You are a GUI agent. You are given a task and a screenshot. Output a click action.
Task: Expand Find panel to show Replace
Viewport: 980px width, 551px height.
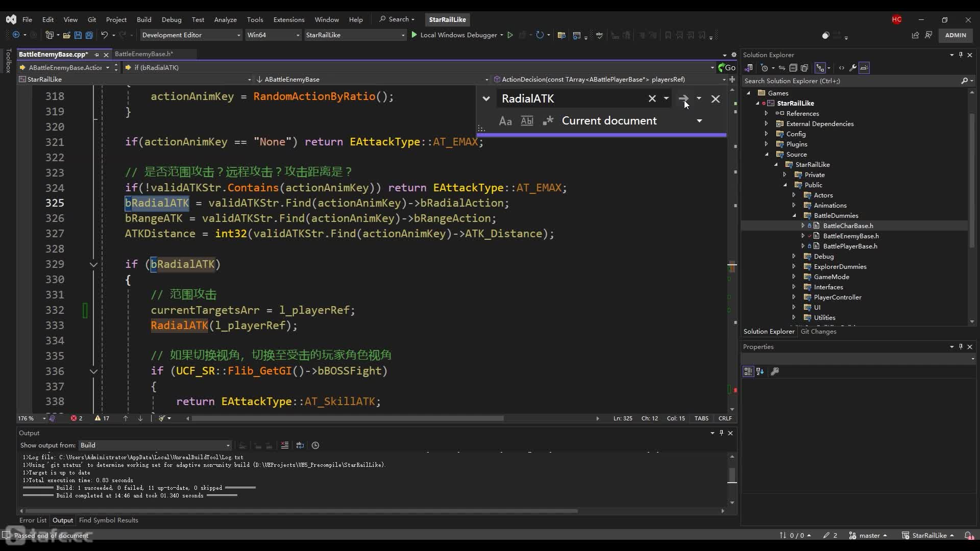(x=486, y=98)
